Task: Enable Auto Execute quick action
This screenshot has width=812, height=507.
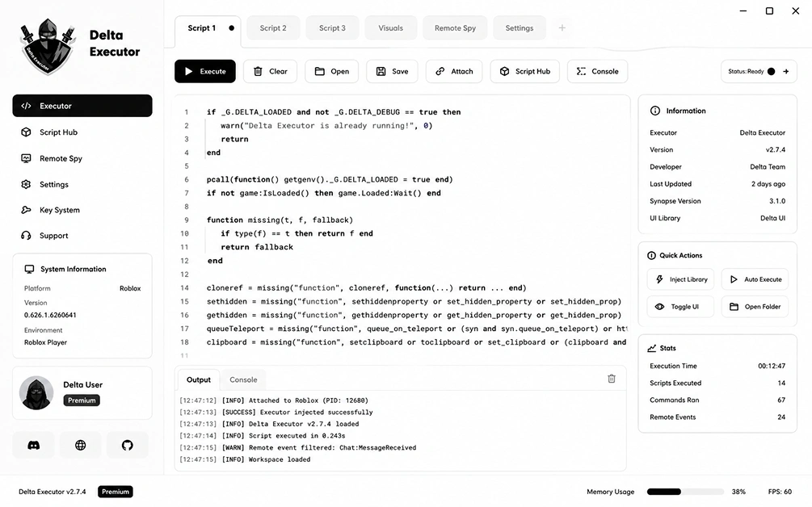Action: point(755,279)
